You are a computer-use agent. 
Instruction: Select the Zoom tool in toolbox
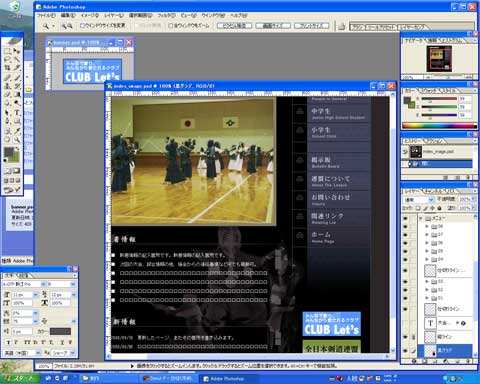pyautogui.click(x=17, y=139)
